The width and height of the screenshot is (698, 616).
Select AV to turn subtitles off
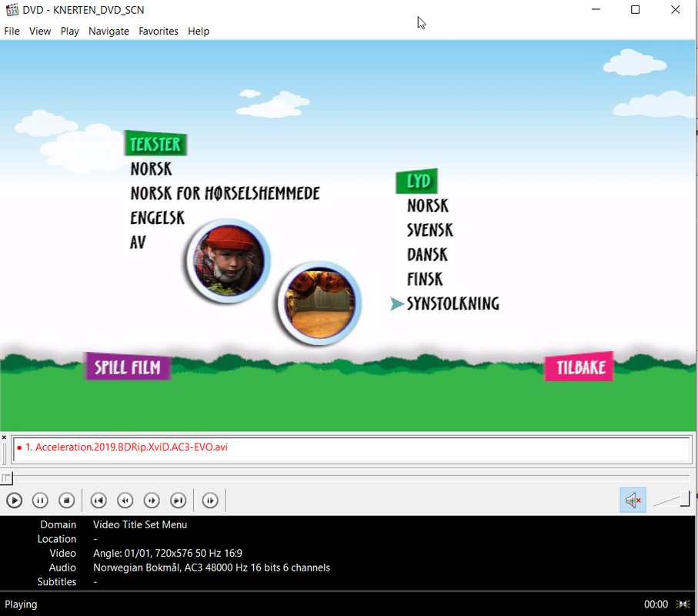(x=138, y=243)
